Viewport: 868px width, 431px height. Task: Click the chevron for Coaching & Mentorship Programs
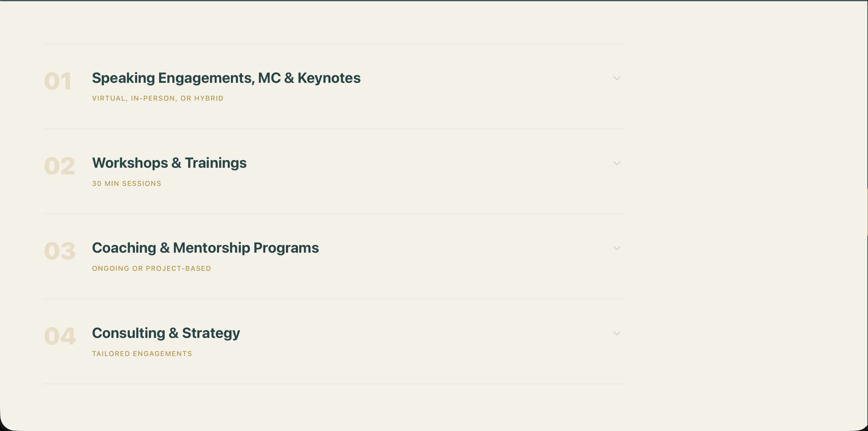click(617, 248)
